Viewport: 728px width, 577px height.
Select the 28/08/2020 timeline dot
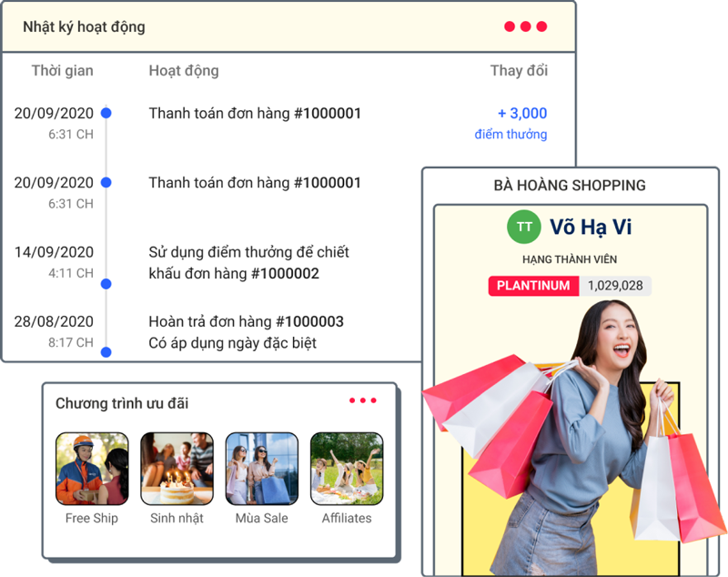point(106,351)
